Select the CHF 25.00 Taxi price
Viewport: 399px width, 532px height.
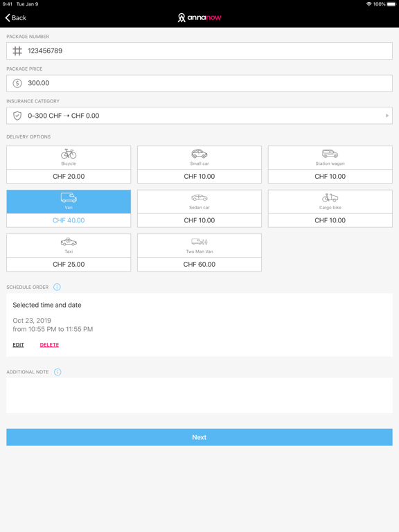[x=69, y=265]
